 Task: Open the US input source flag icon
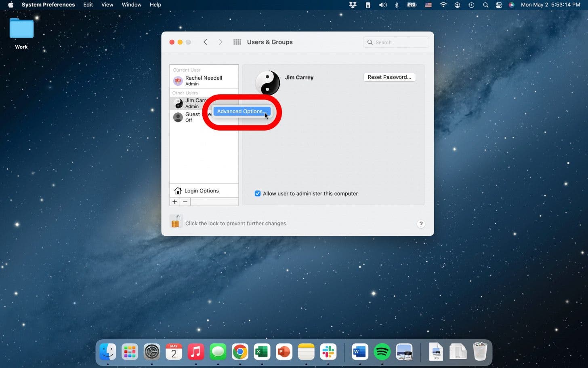point(428,5)
